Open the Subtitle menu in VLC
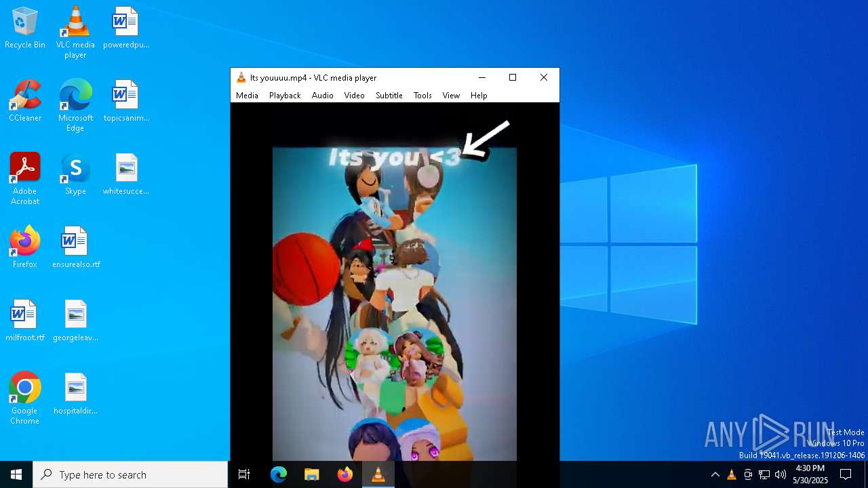This screenshot has width=868, height=488. [389, 96]
